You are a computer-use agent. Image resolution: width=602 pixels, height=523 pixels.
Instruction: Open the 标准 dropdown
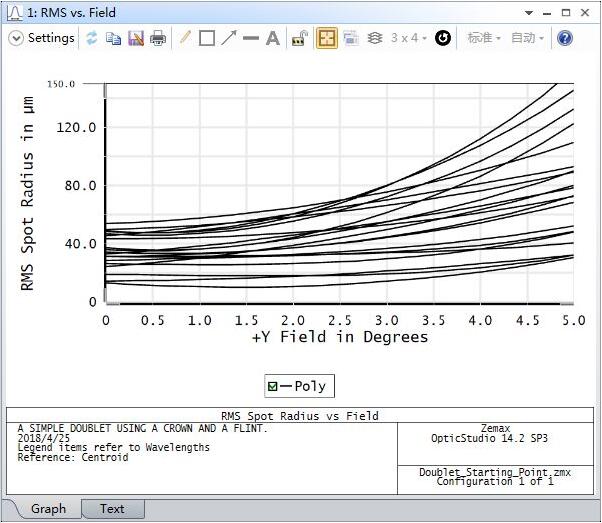click(x=485, y=38)
